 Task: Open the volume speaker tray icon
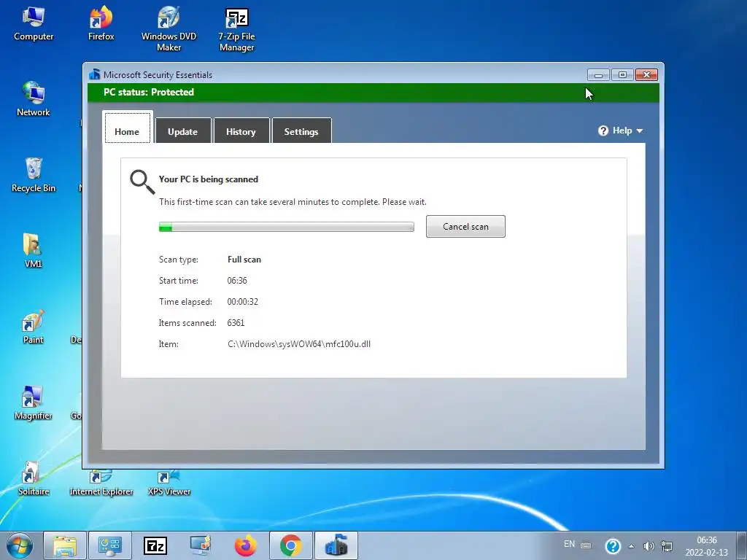click(x=649, y=545)
